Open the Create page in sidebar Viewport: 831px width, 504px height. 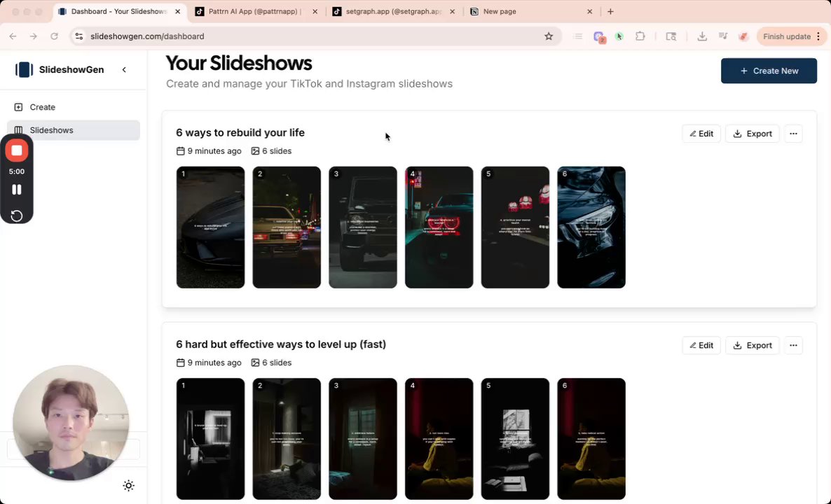42,107
